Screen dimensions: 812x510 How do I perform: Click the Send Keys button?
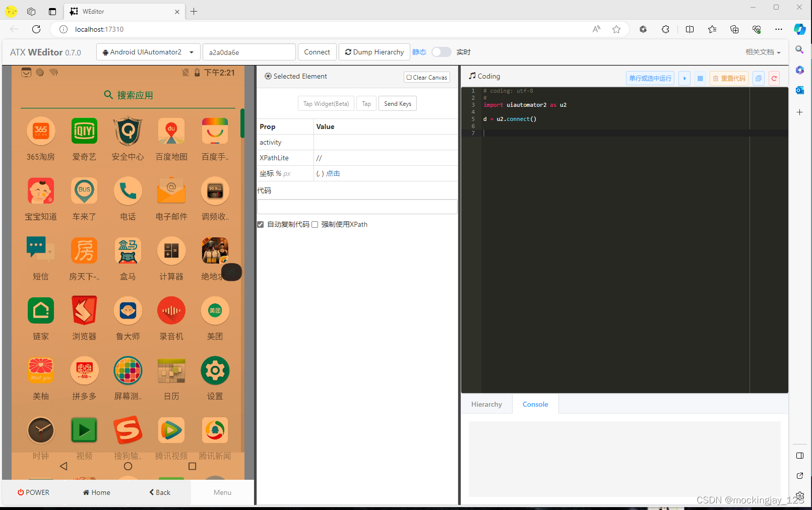(398, 104)
